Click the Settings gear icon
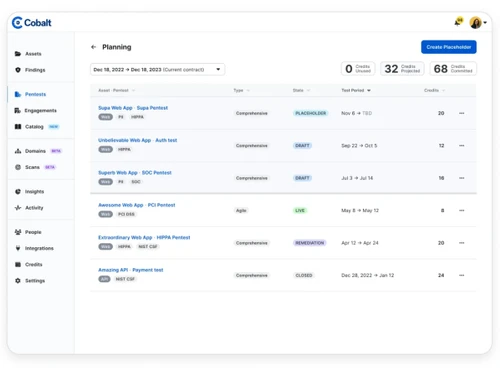Image resolution: width=500 pixels, height=375 pixels. click(18, 281)
